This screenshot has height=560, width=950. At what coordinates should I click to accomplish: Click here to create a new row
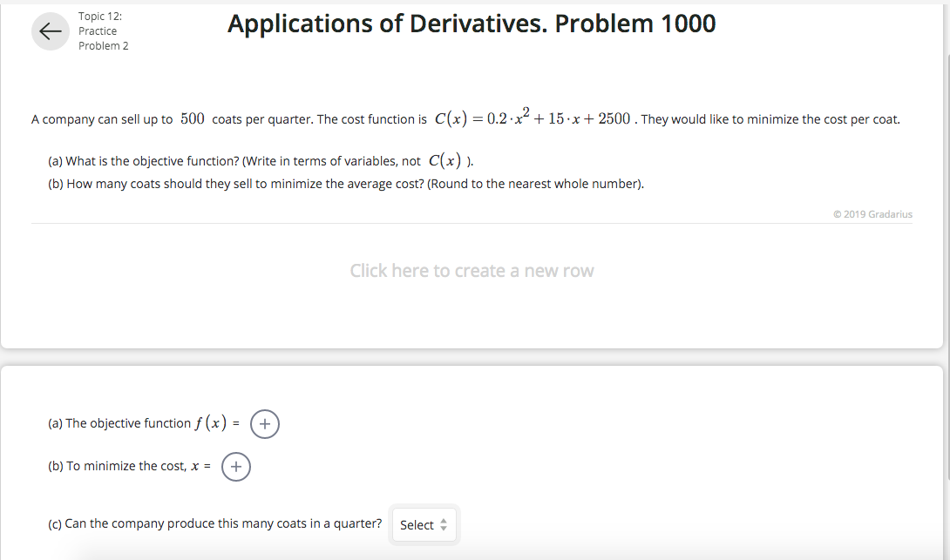click(x=472, y=270)
